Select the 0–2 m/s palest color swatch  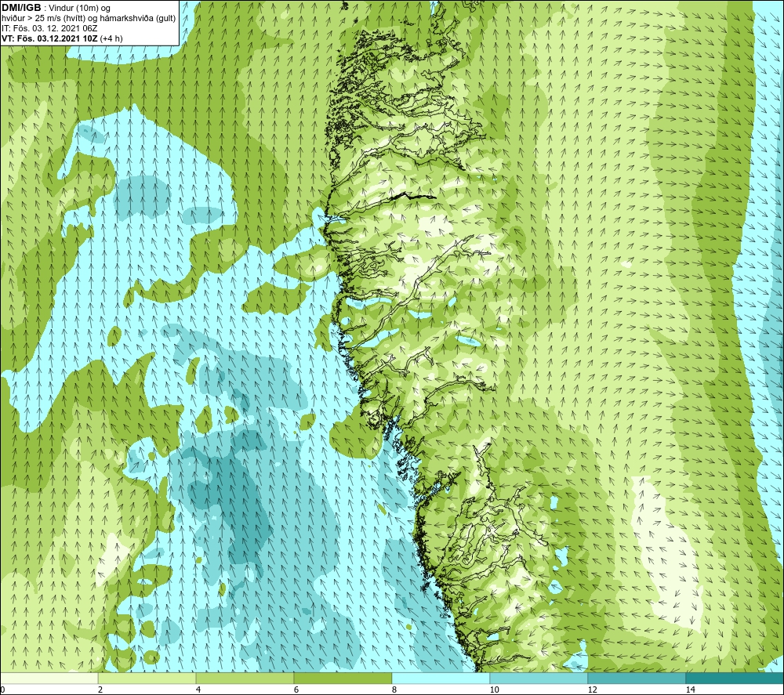(x=49, y=678)
